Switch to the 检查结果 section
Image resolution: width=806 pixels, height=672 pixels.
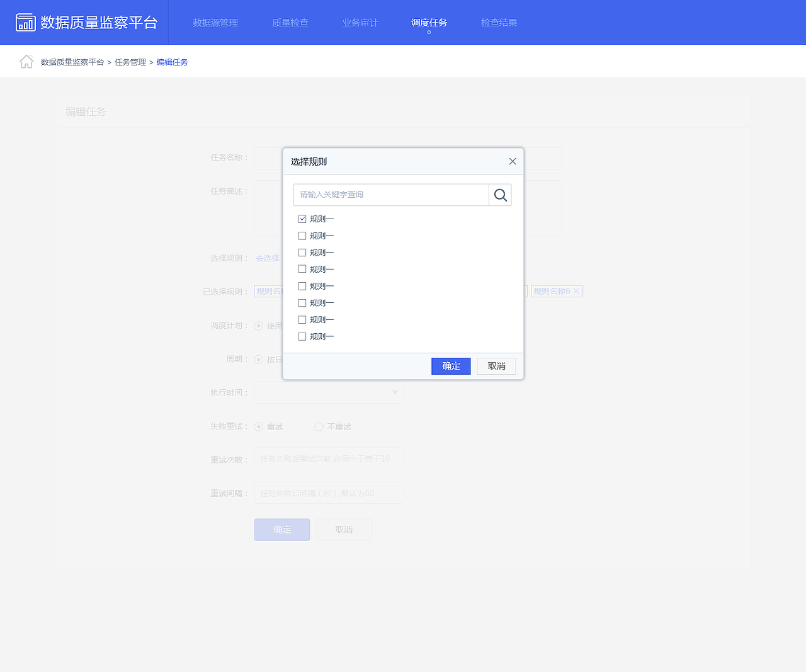click(x=499, y=23)
